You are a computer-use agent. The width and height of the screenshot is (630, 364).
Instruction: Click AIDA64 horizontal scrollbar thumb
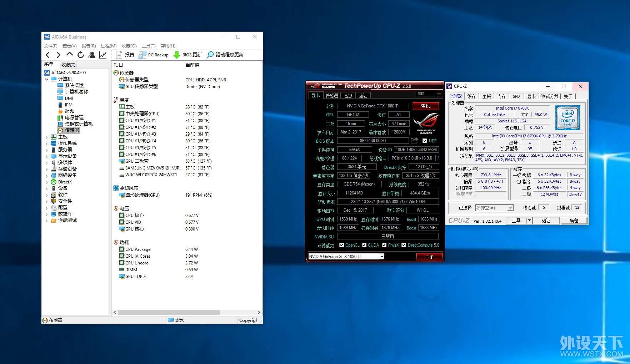click(x=169, y=312)
